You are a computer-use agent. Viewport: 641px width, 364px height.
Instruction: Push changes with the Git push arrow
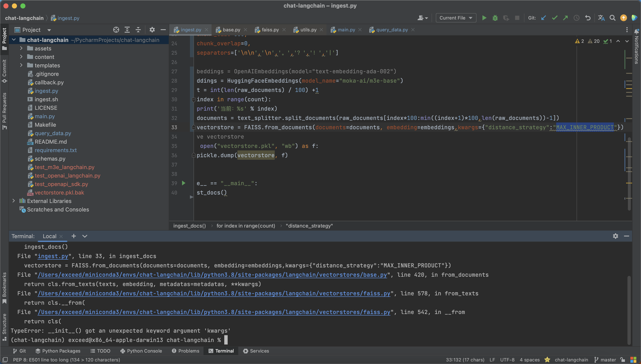[565, 18]
